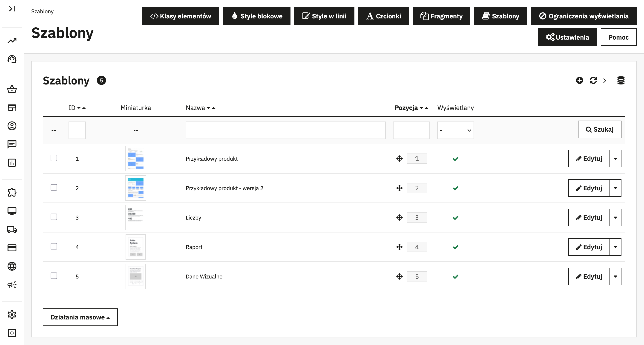Click the export to SQL manager database icon

point(621,80)
